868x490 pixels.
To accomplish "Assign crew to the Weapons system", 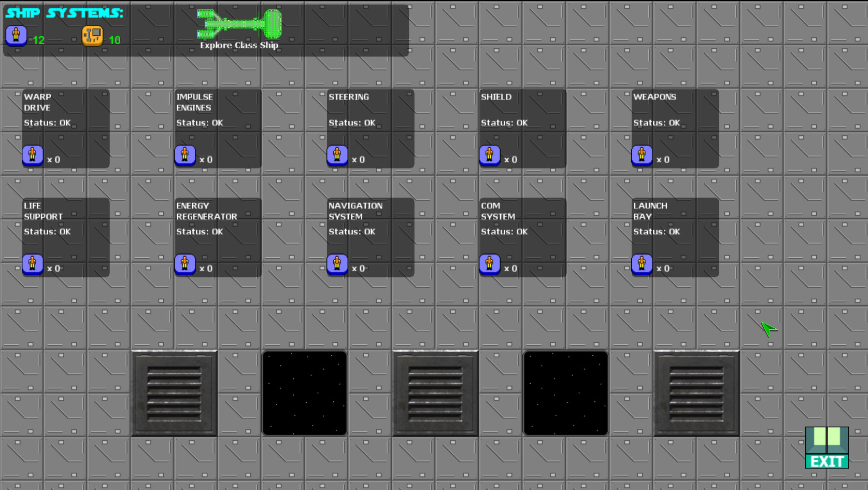I will (x=642, y=155).
